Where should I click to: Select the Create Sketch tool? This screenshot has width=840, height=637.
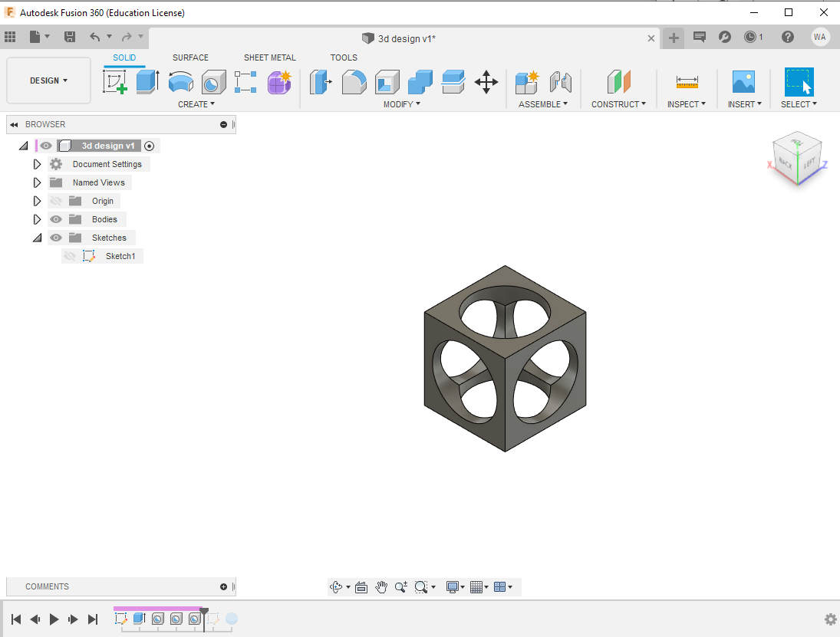pos(115,81)
